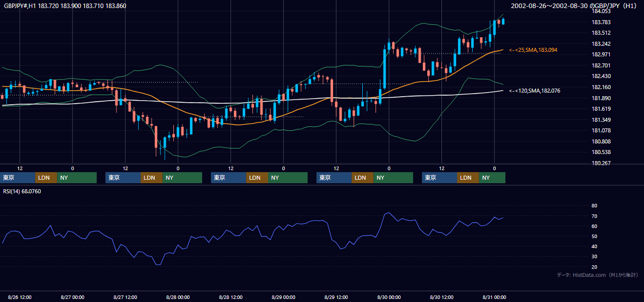Click the 8/28 12:00 date label
644x302 pixels.
(x=231, y=297)
